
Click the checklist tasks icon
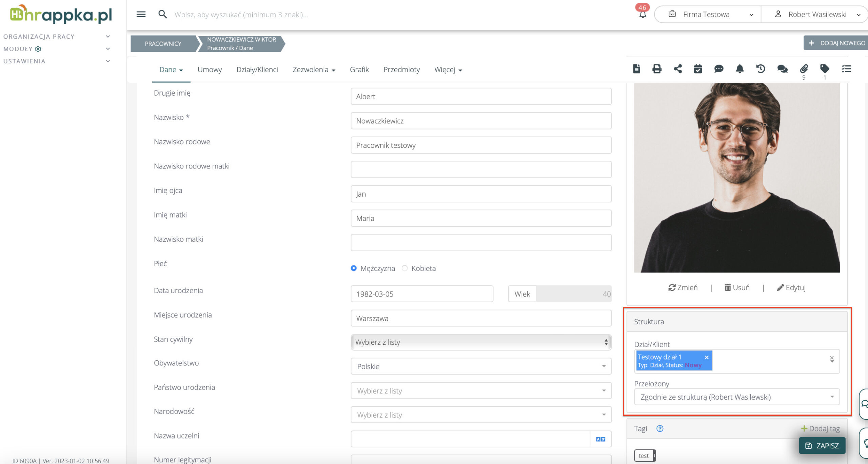click(846, 69)
